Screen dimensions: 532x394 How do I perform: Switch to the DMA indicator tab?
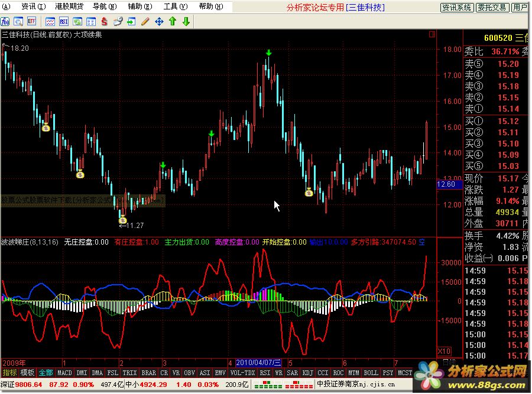pos(98,373)
